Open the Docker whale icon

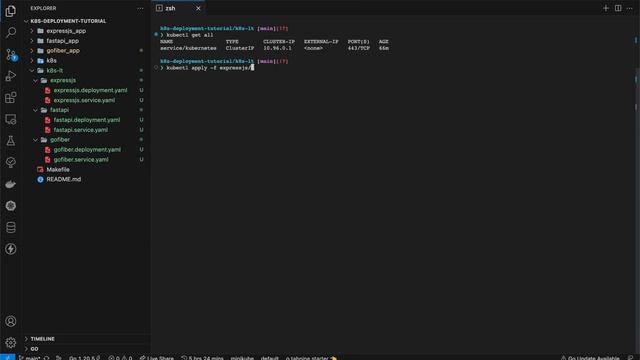point(11,184)
